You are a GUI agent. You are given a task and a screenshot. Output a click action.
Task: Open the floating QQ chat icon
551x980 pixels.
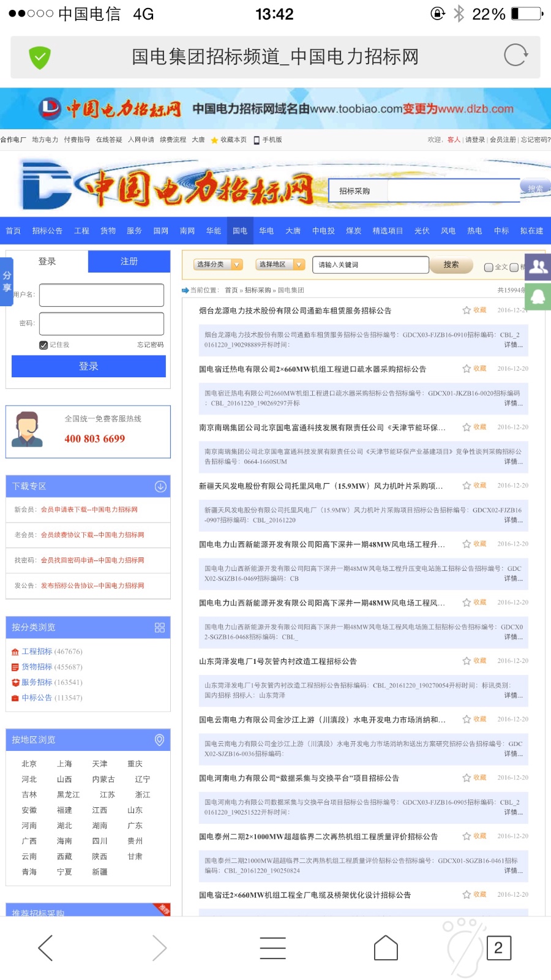point(538,296)
